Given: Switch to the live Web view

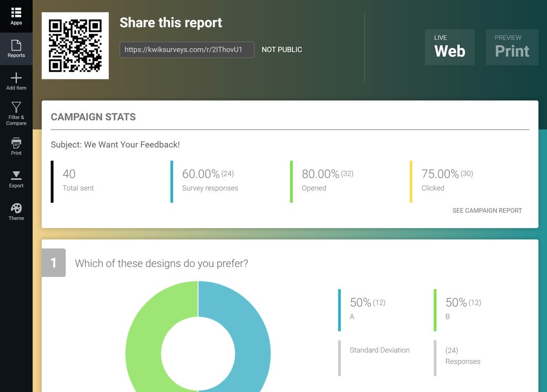Looking at the screenshot, I should click(450, 47).
